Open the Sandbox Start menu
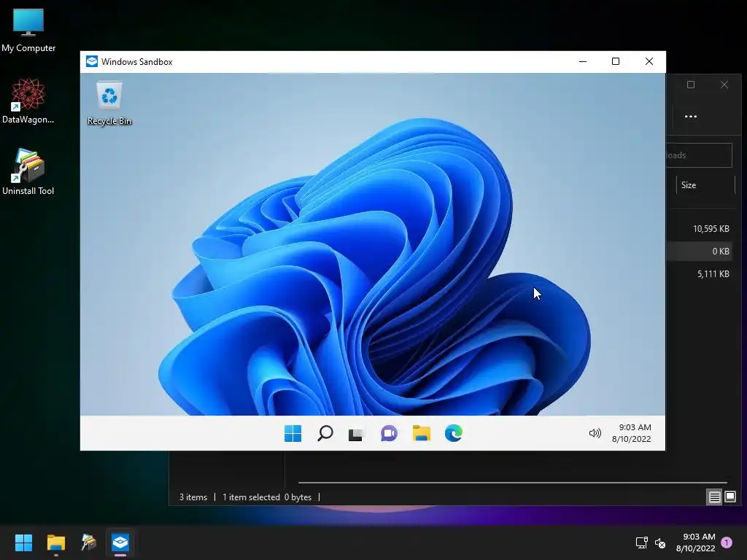Viewport: 747px width, 560px height. [293, 433]
